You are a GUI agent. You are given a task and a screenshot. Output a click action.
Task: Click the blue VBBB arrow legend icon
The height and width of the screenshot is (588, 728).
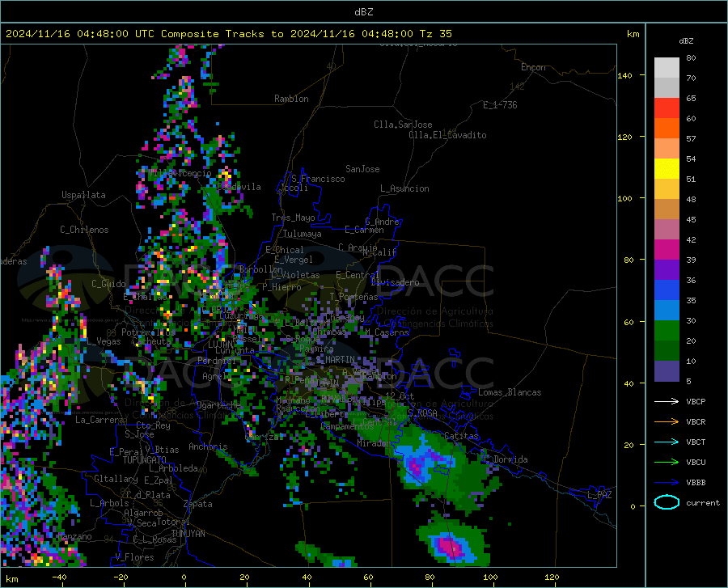667,482
